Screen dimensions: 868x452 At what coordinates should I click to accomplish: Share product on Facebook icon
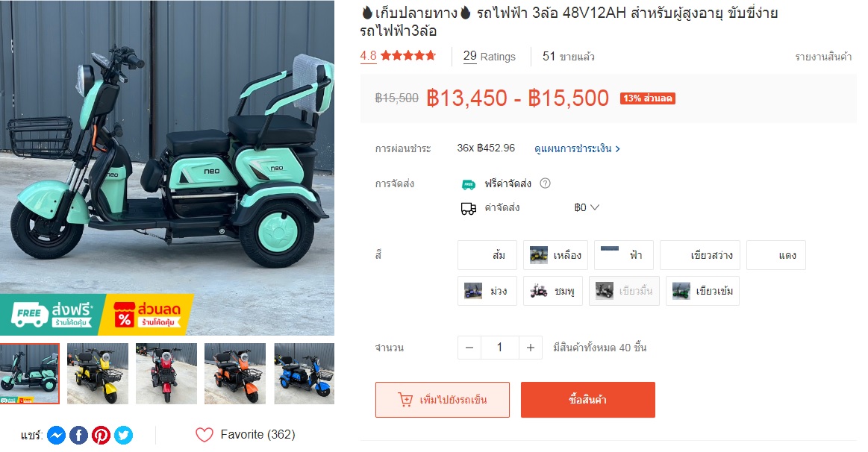(x=78, y=436)
